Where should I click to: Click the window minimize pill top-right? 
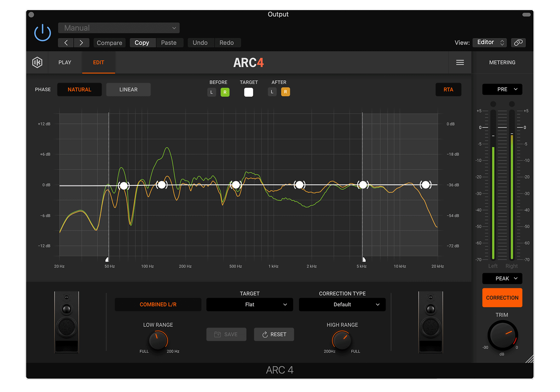tap(526, 15)
